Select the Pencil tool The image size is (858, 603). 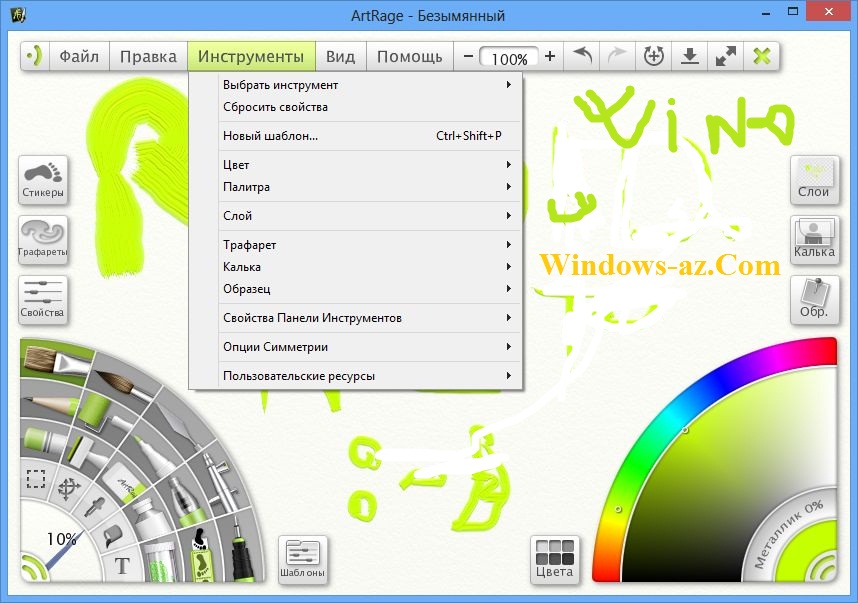pos(49,404)
